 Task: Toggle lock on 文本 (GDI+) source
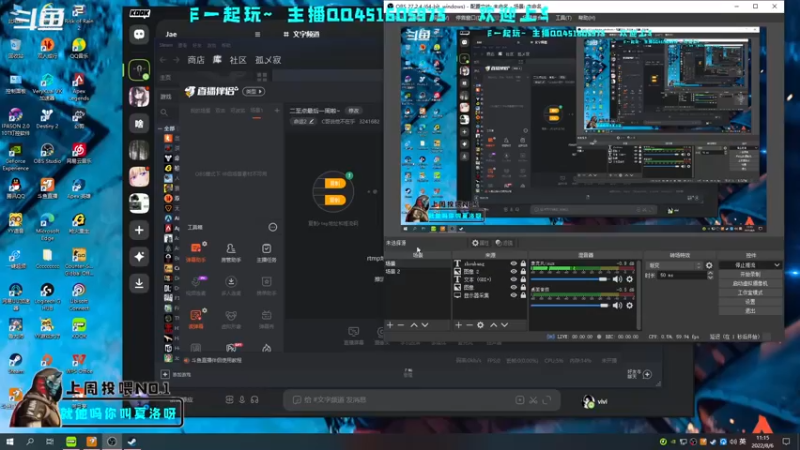(x=523, y=279)
